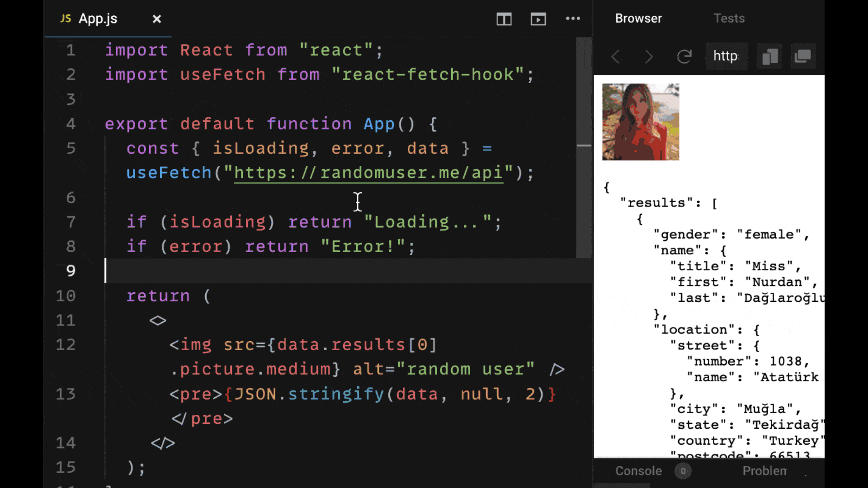The width and height of the screenshot is (868, 488).
Task: Open the Problems panel
Action: pos(764,471)
